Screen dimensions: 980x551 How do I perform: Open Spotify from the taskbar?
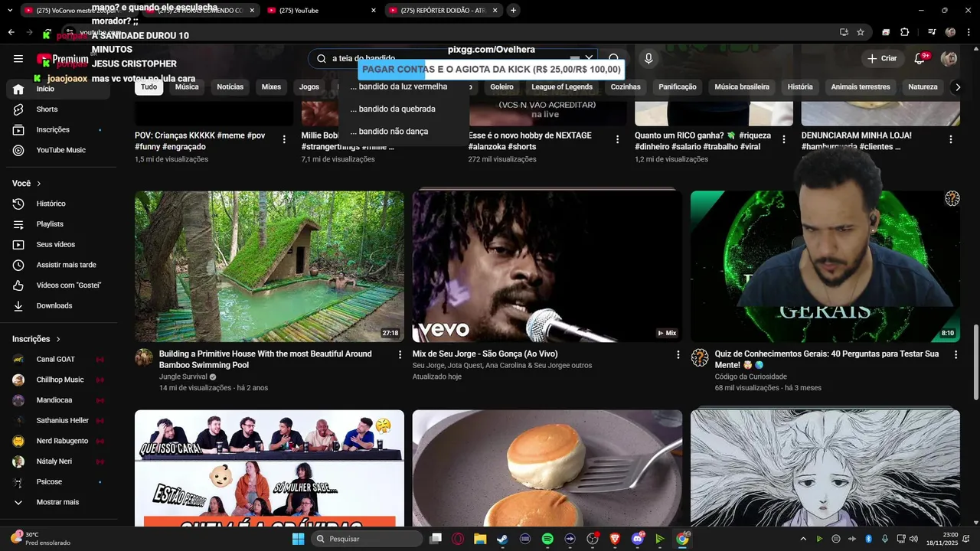(547, 539)
